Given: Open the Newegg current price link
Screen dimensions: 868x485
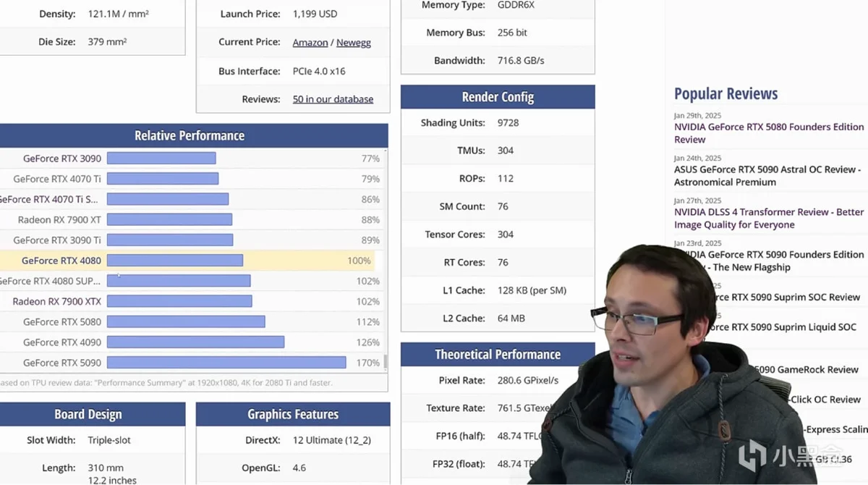Looking at the screenshot, I should tap(353, 43).
